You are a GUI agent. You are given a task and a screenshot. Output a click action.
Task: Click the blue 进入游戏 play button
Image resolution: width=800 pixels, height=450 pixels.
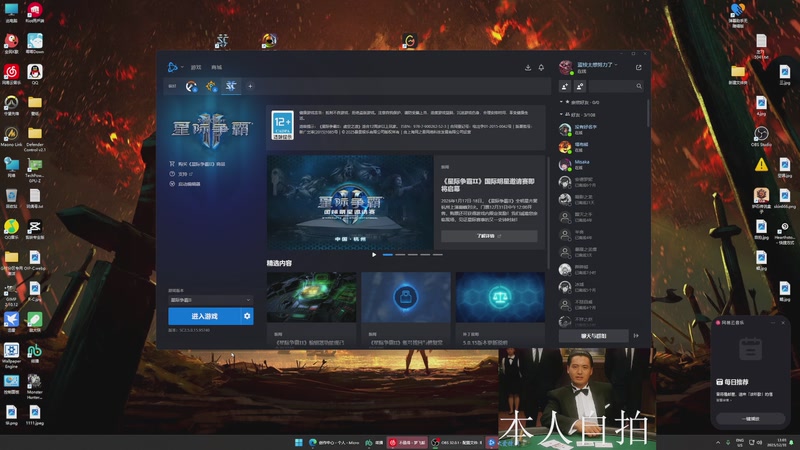click(x=204, y=316)
